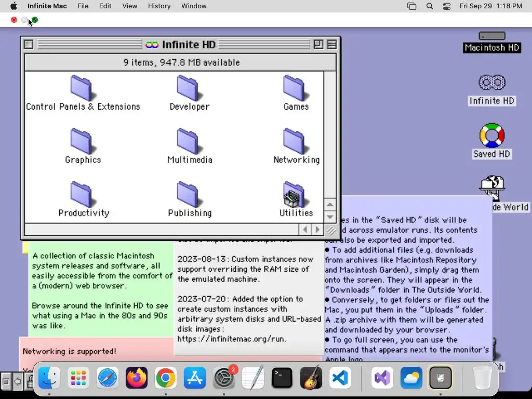Open the History menu
The height and width of the screenshot is (399, 532).
pos(159,6)
